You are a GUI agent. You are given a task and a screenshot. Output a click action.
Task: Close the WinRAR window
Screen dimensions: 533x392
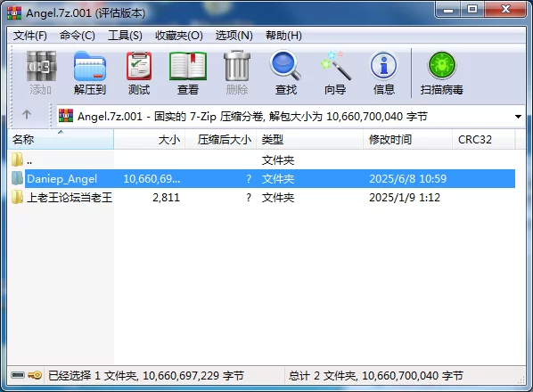tap(505, 10)
